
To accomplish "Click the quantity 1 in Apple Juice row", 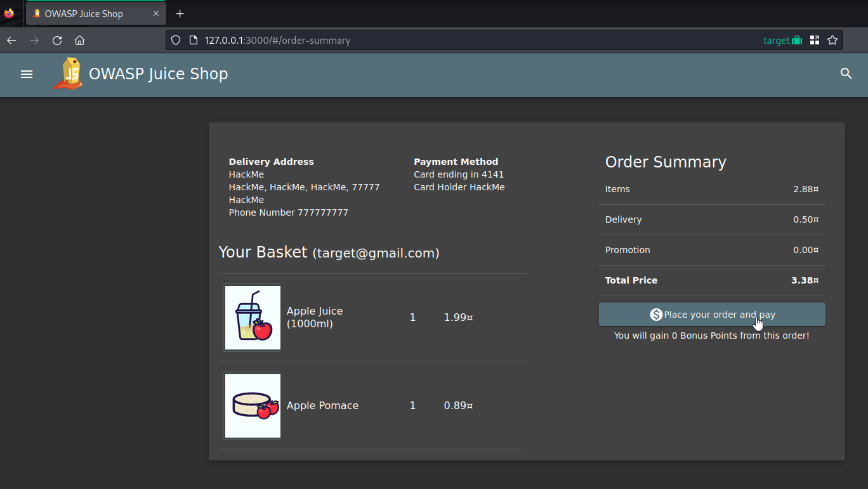I will pos(412,317).
